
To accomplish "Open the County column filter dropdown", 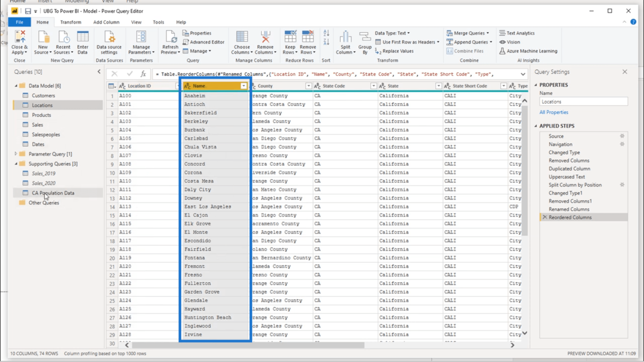I will click(x=308, y=86).
